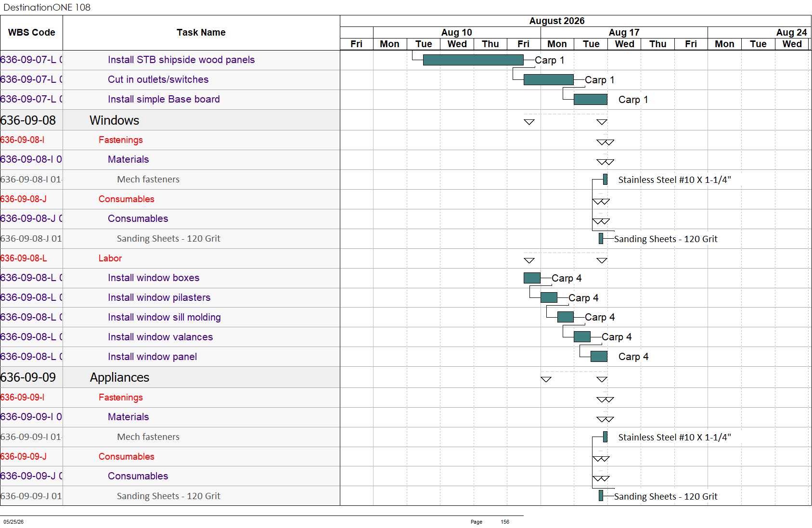Screen dimensions: 812x528
Task: Click the Carp 4 label beside the window boxes bar
Action: click(567, 278)
